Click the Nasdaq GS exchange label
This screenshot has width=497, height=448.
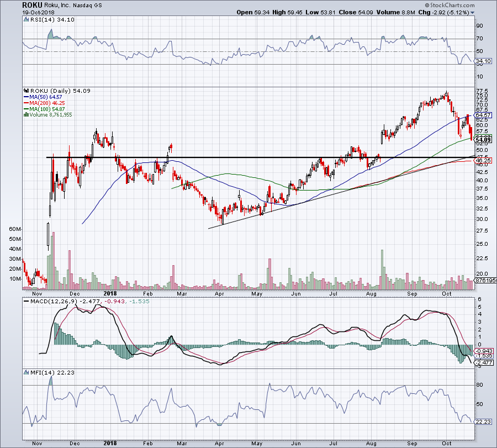pyautogui.click(x=87, y=6)
